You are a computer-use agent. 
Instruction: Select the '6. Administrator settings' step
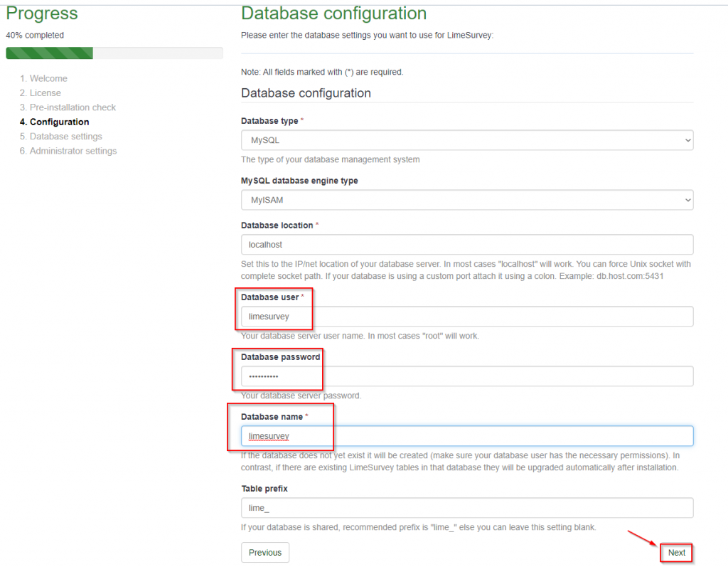68,151
